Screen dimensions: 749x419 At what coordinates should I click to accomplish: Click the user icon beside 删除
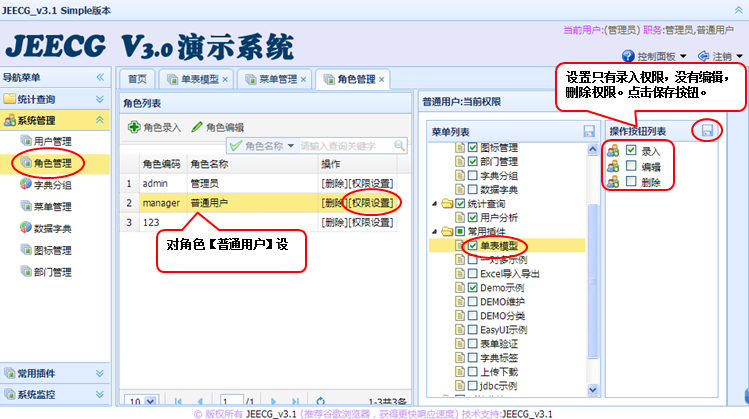[613, 182]
